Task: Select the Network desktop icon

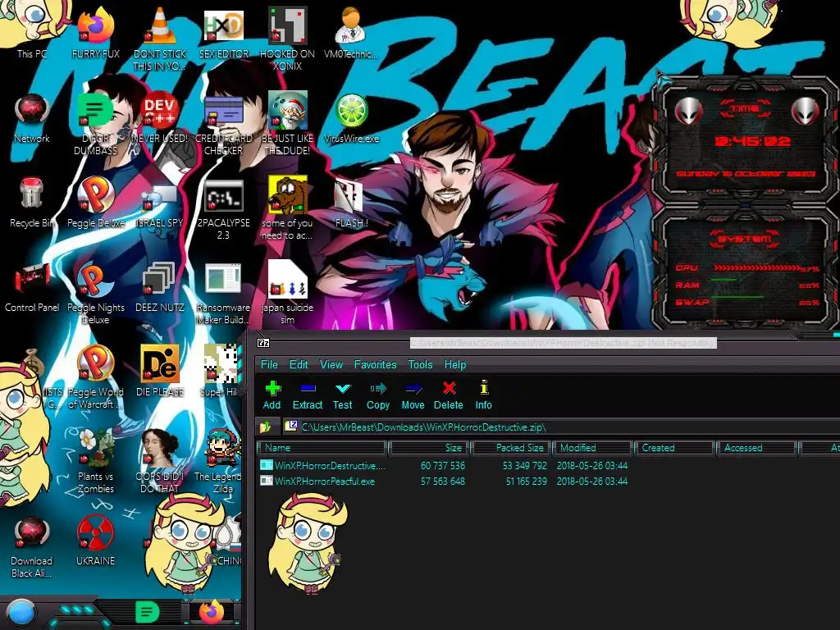Action: 32,118
